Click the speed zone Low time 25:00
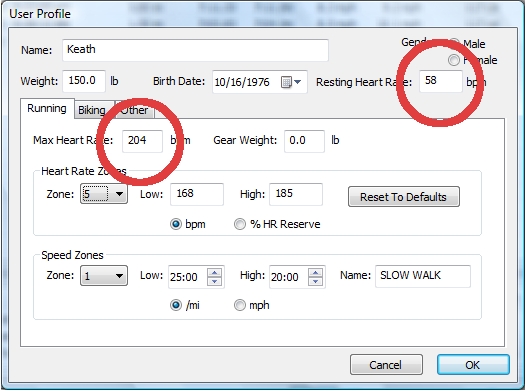Viewport: 526px width, 391px height. (184, 277)
